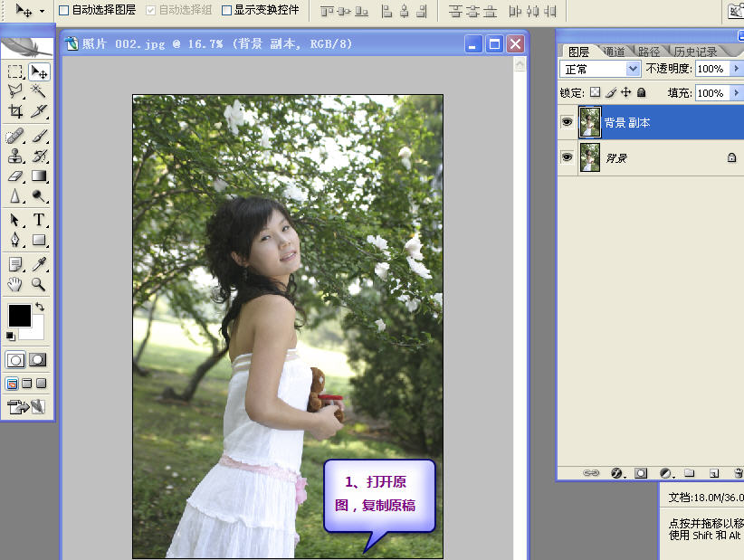Image resolution: width=744 pixels, height=560 pixels.
Task: Switch to Standard screen mode
Action: click(x=13, y=383)
